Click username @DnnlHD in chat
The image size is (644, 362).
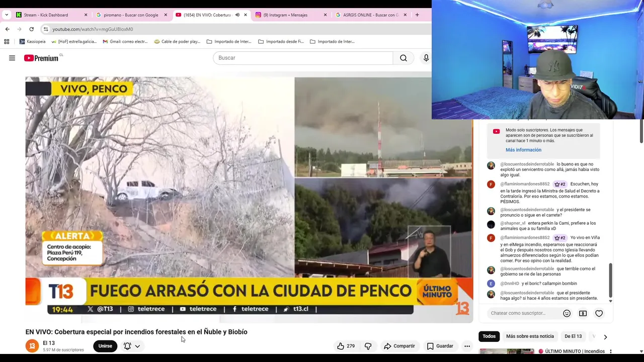coord(510,284)
